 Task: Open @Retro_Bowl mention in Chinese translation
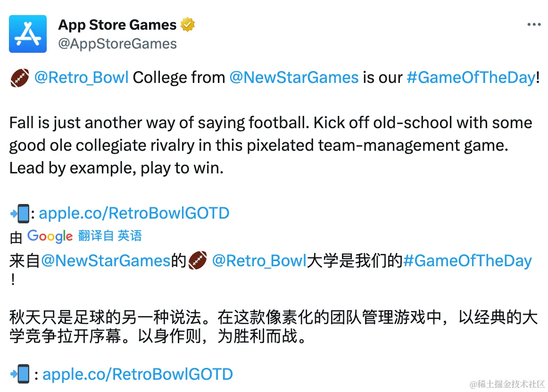click(x=259, y=261)
